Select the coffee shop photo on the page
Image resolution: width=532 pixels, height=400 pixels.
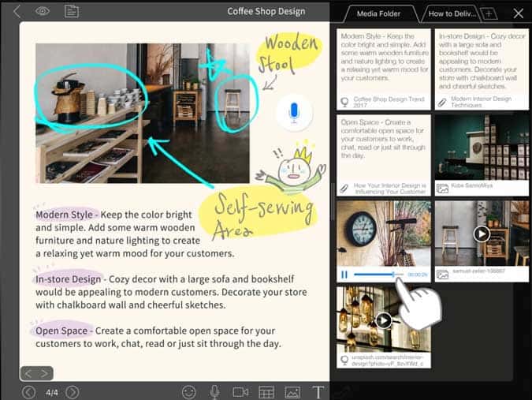143,114
